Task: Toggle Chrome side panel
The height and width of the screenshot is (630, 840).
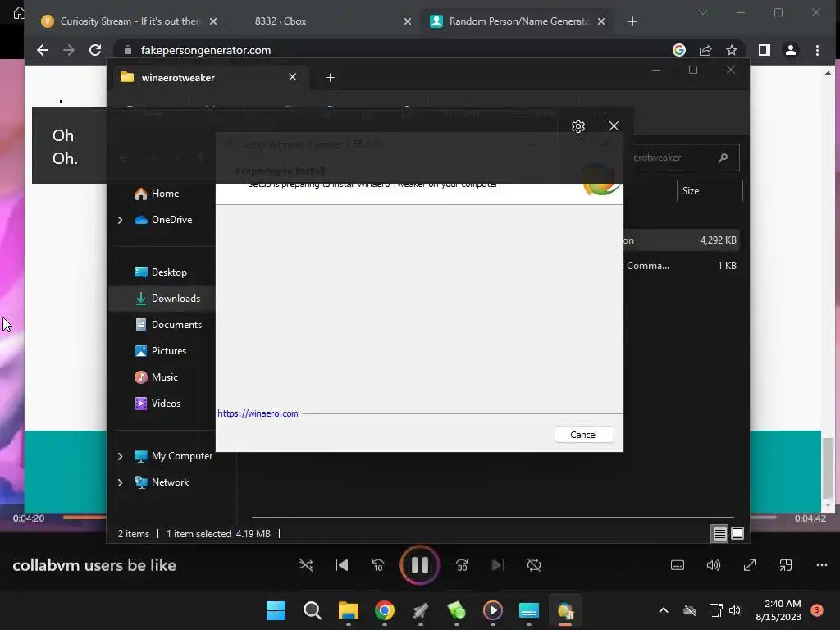Action: [764, 50]
